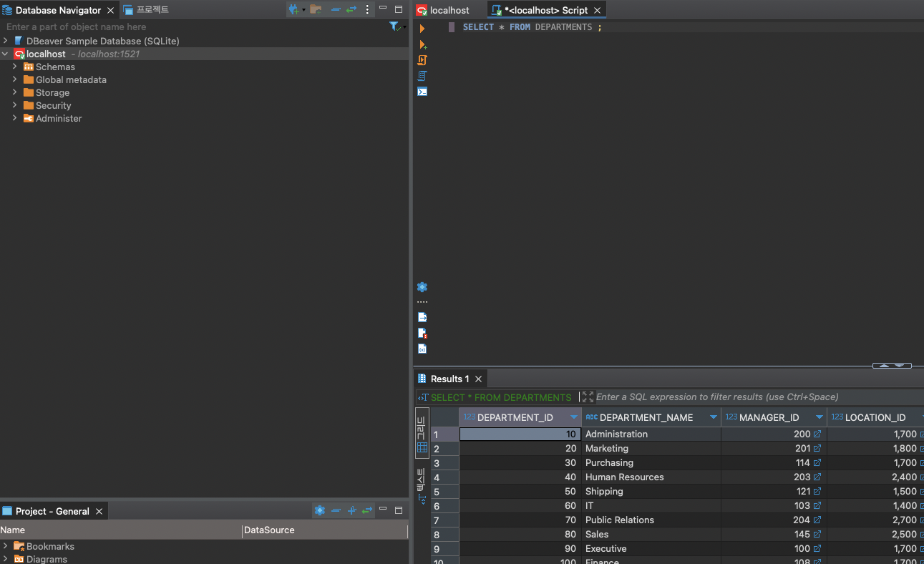This screenshot has width=924, height=564.
Task: Open MANAGER_ID 203 reference link icon
Action: (817, 477)
